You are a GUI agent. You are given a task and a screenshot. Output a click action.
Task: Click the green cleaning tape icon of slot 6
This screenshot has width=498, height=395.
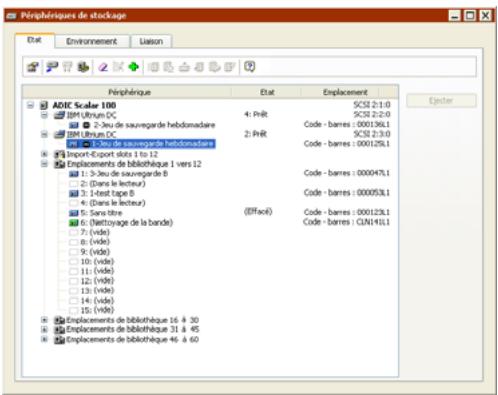click(x=74, y=223)
